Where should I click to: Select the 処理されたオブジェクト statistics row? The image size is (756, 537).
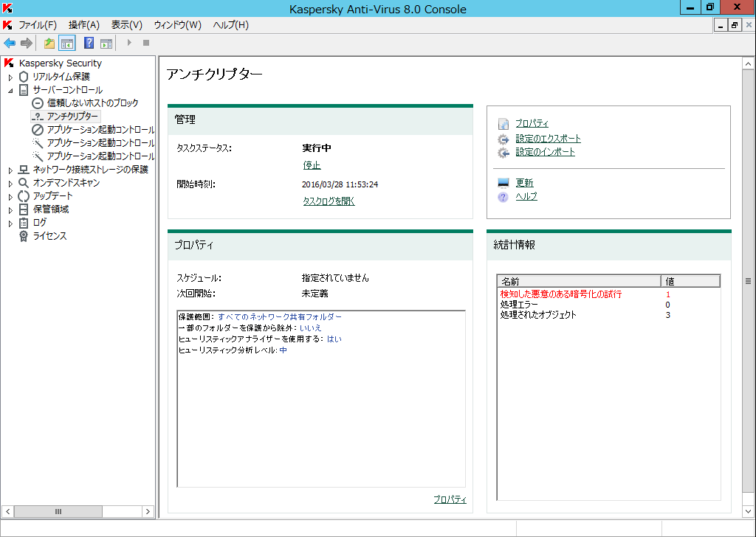(609, 316)
